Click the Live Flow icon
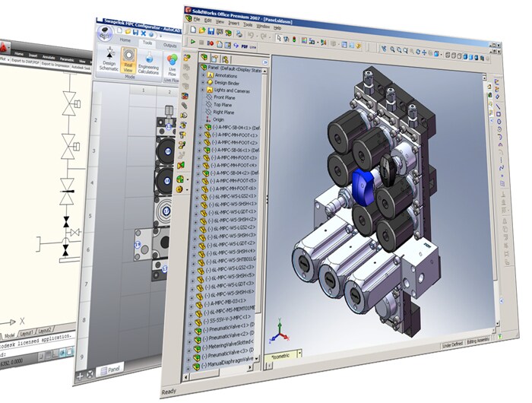 (172, 59)
